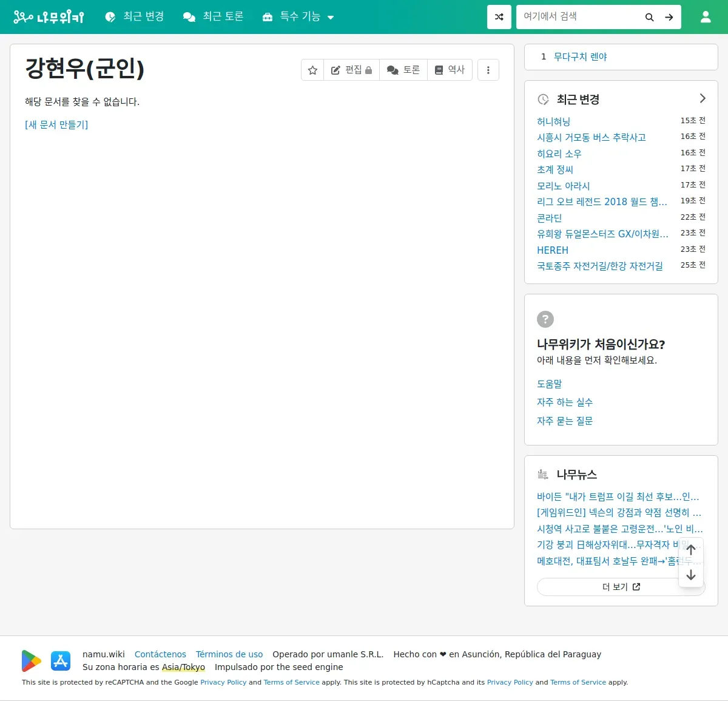This screenshot has height=701, width=728.
Task: Open 최근 변경 in the top navigation
Action: pos(135,17)
